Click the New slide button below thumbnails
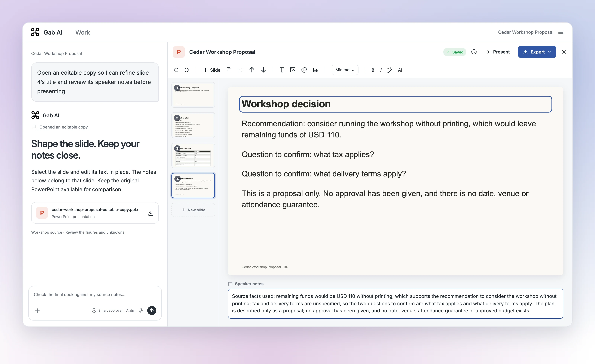The height and width of the screenshot is (364, 595). point(193,210)
